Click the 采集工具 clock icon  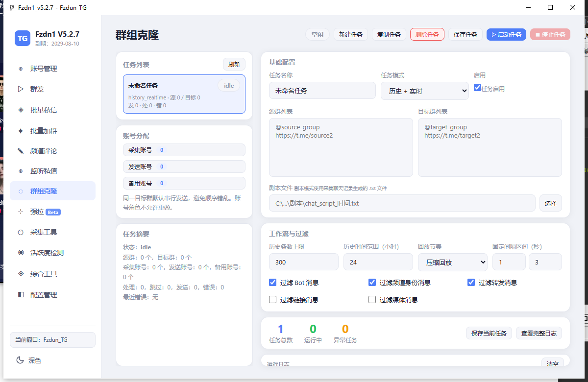[x=21, y=232]
